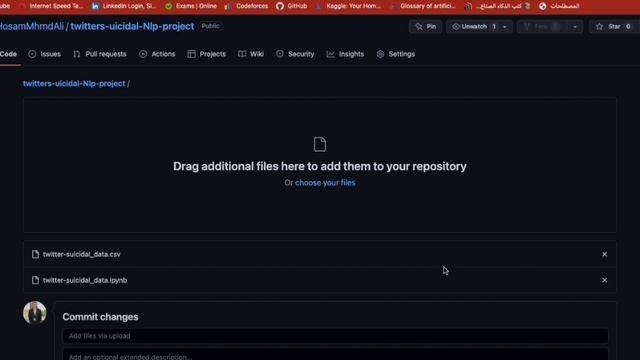Click the user avatar beside Commit changes
This screenshot has height=360, width=640.
(x=35, y=313)
